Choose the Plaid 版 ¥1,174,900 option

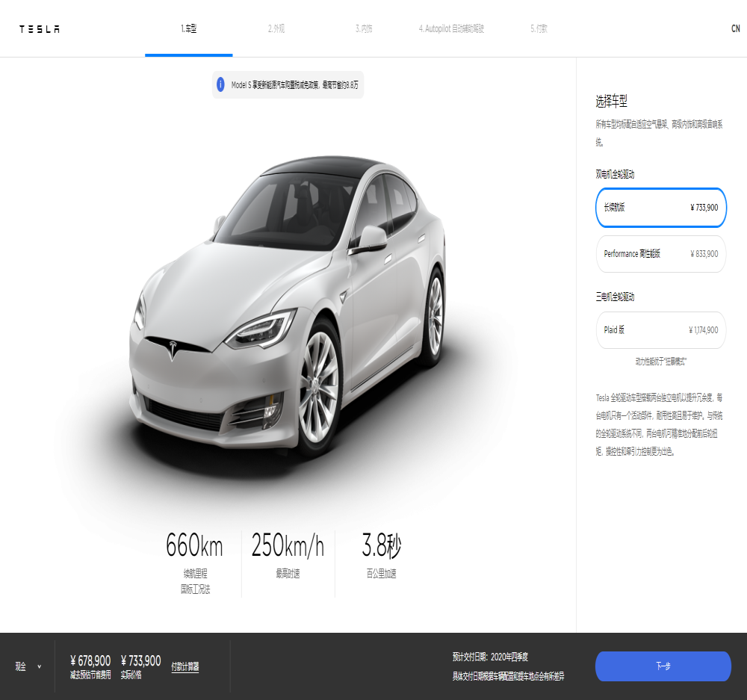(x=661, y=329)
